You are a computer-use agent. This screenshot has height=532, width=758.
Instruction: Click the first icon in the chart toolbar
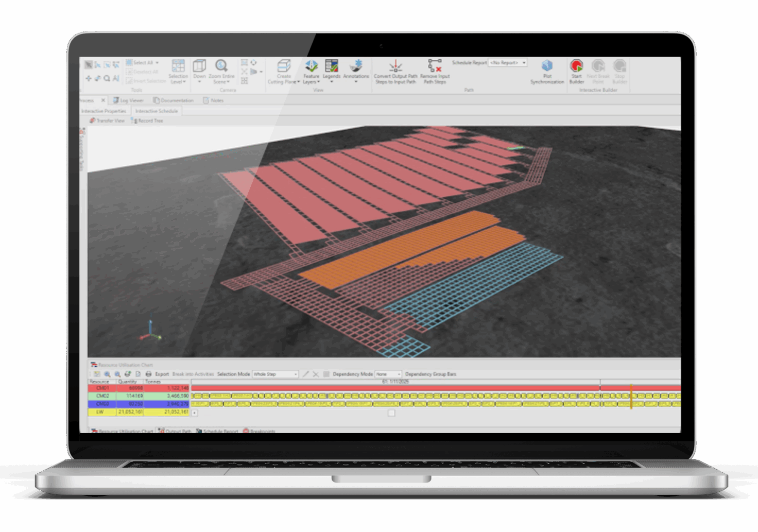(x=97, y=374)
